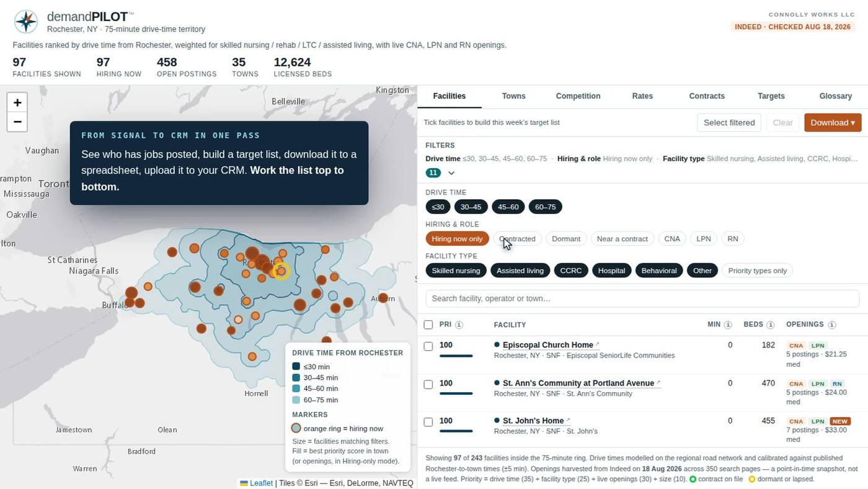
Task: Click the LPN badge in St. John's Home row
Action: [x=818, y=421]
